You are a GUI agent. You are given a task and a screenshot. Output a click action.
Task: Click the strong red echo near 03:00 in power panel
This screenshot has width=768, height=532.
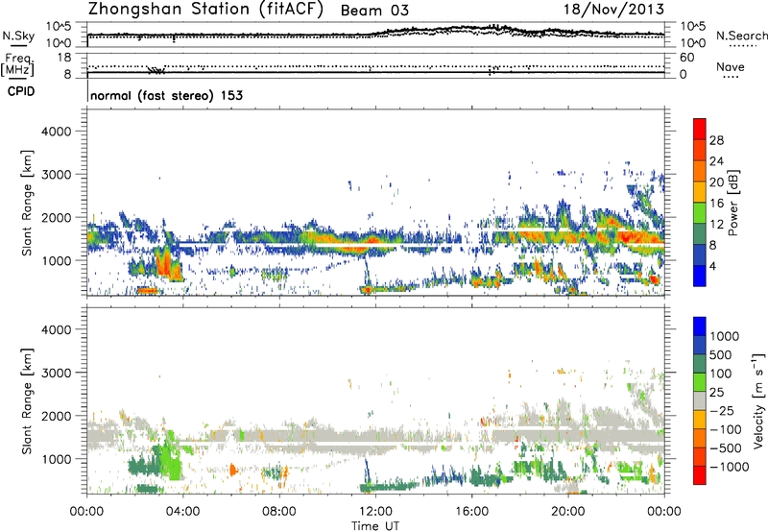[x=165, y=263]
